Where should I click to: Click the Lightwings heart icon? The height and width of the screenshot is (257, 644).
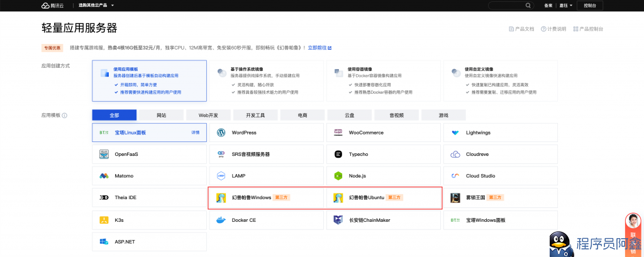pyautogui.click(x=455, y=133)
